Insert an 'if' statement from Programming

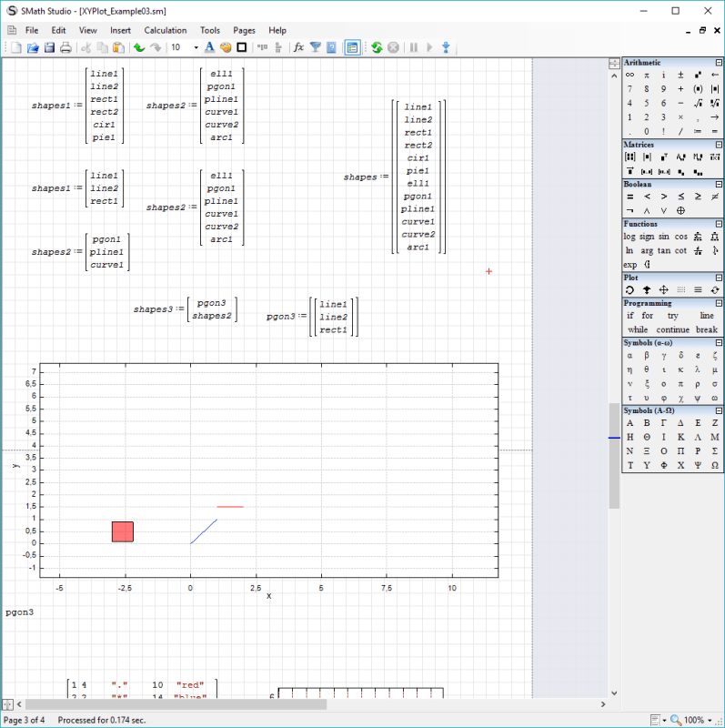click(x=630, y=316)
